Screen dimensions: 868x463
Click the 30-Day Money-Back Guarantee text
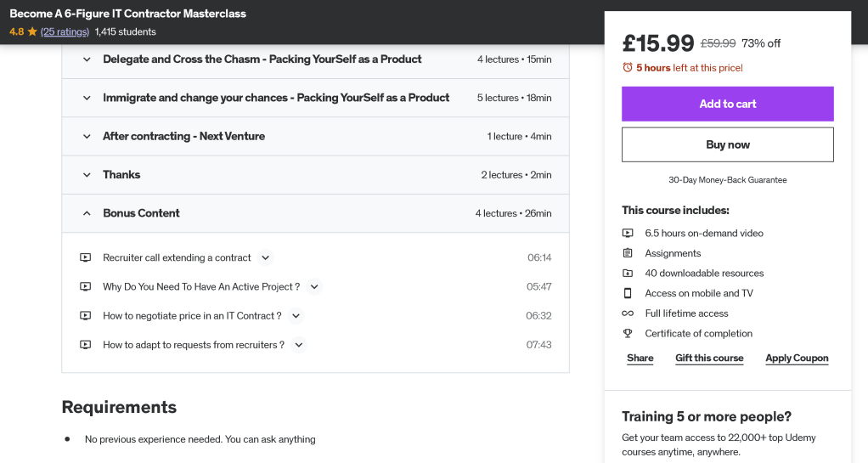click(727, 180)
